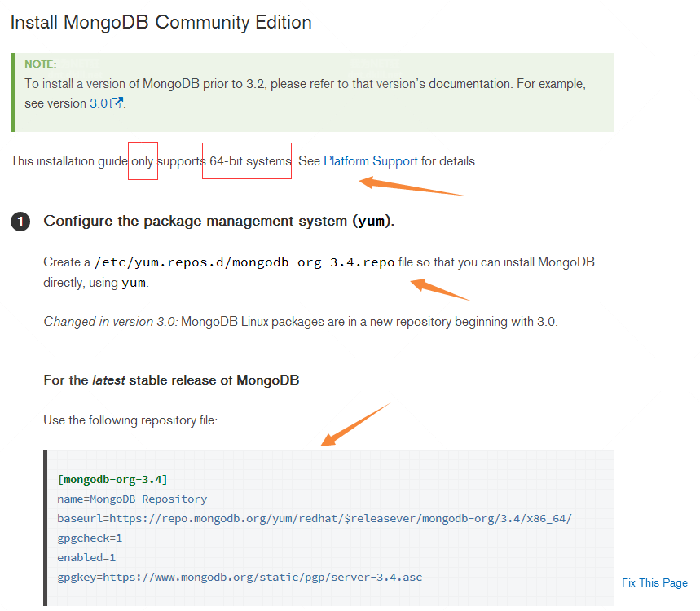Click the "Changed in version 3.0" italic text
The width and height of the screenshot is (700, 611).
[x=110, y=322]
